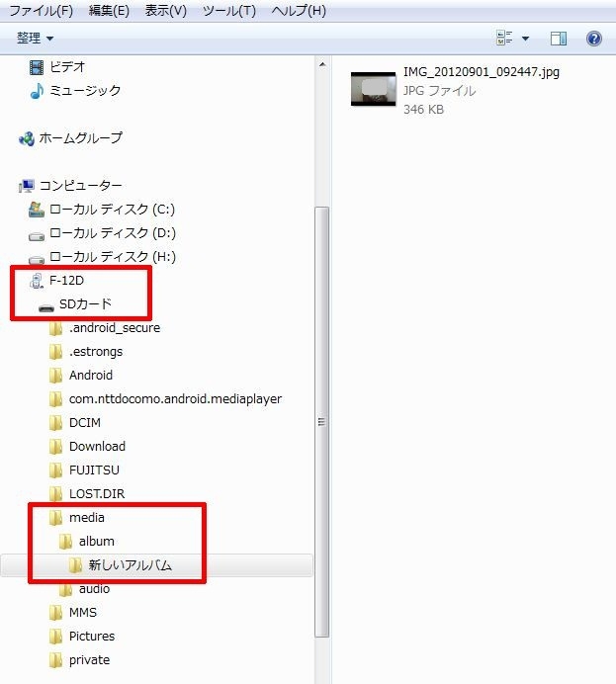Open the 編集(E) menu

point(109,10)
